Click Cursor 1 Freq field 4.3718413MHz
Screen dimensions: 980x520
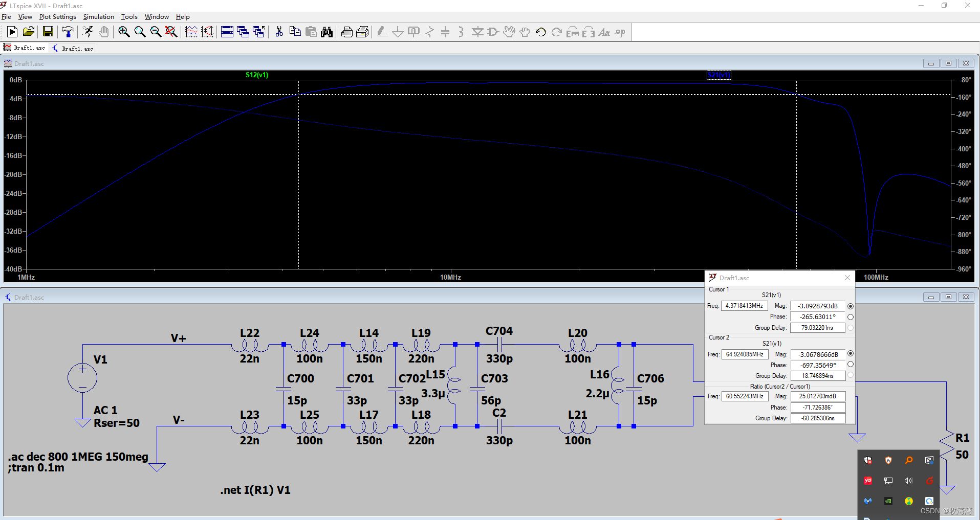(744, 306)
